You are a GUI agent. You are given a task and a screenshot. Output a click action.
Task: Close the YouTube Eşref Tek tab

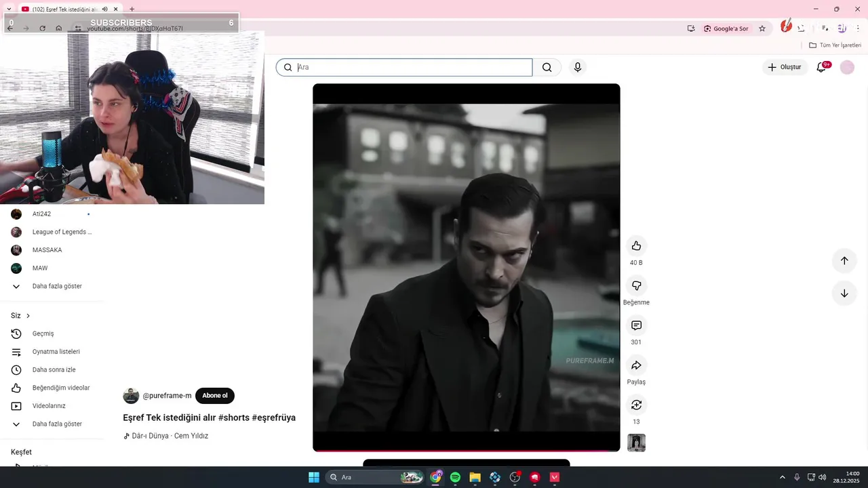(117, 9)
